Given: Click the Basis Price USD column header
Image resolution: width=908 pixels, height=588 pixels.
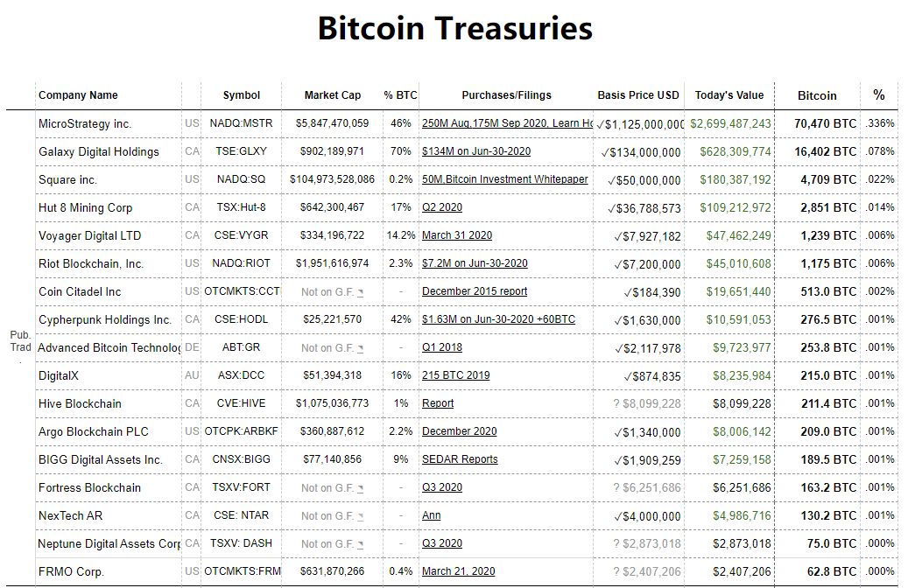Looking at the screenshot, I should [638, 94].
